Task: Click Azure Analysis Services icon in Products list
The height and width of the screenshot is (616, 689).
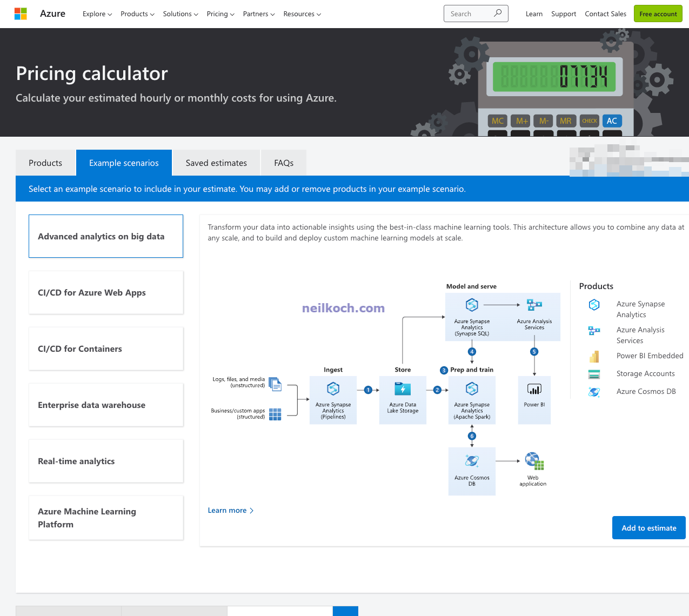Action: (x=594, y=331)
